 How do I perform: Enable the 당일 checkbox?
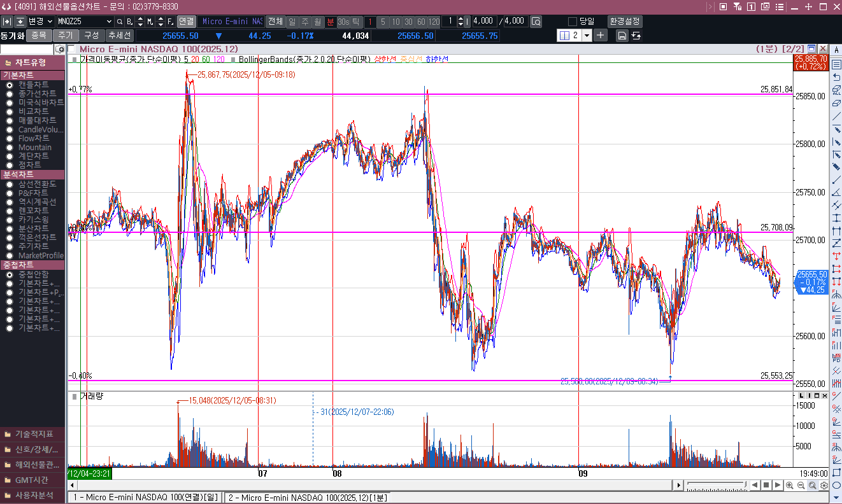(x=572, y=21)
